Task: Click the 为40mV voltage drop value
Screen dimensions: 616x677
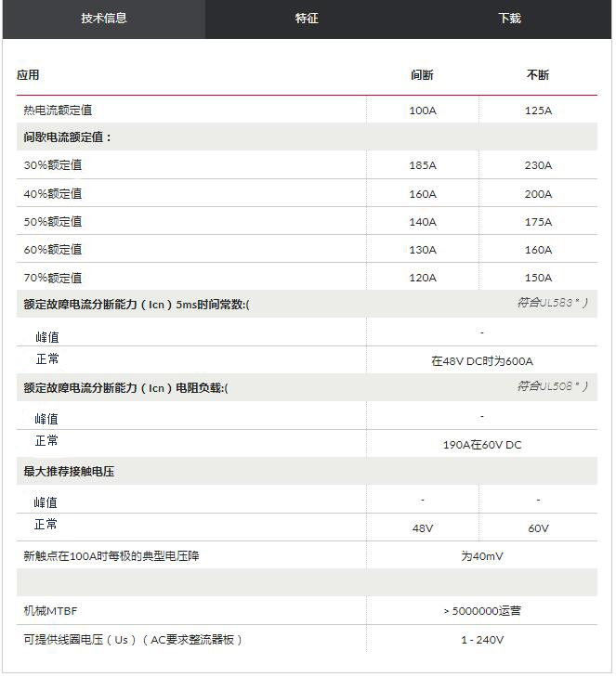Action: pos(481,556)
